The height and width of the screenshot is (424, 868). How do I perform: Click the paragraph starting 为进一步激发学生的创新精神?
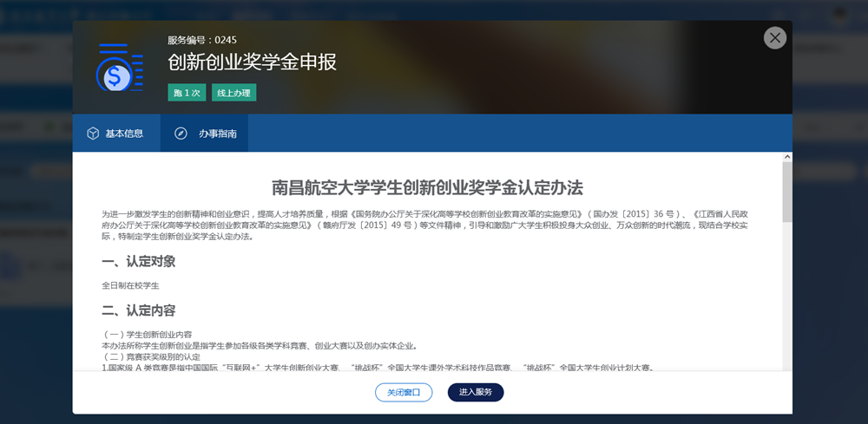pos(424,225)
